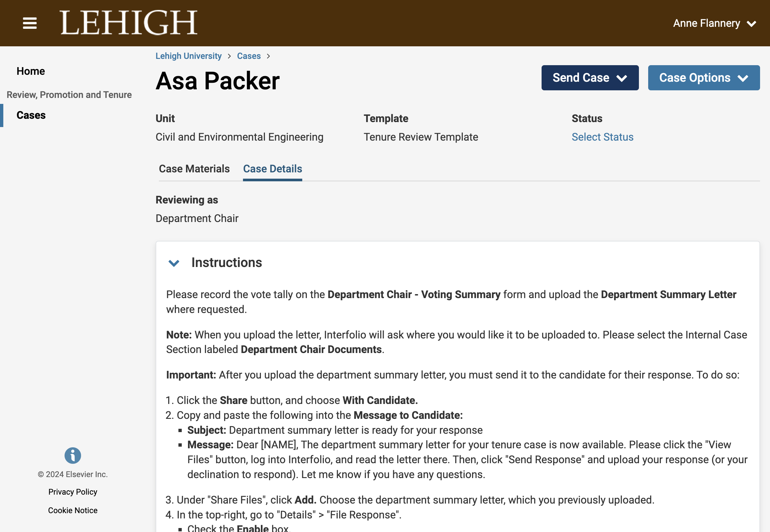Go to Home in the sidebar
The height and width of the screenshot is (532, 770).
point(31,71)
